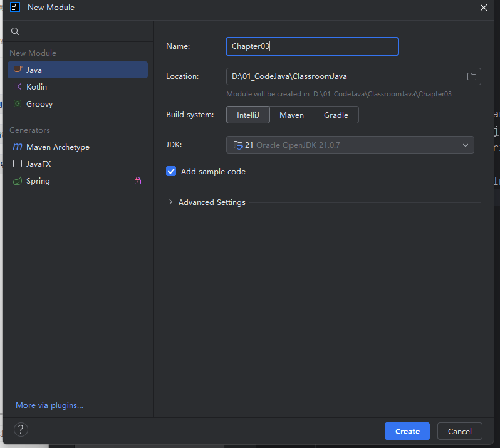Click the Name input field
This screenshot has width=500, height=448.
(x=312, y=46)
